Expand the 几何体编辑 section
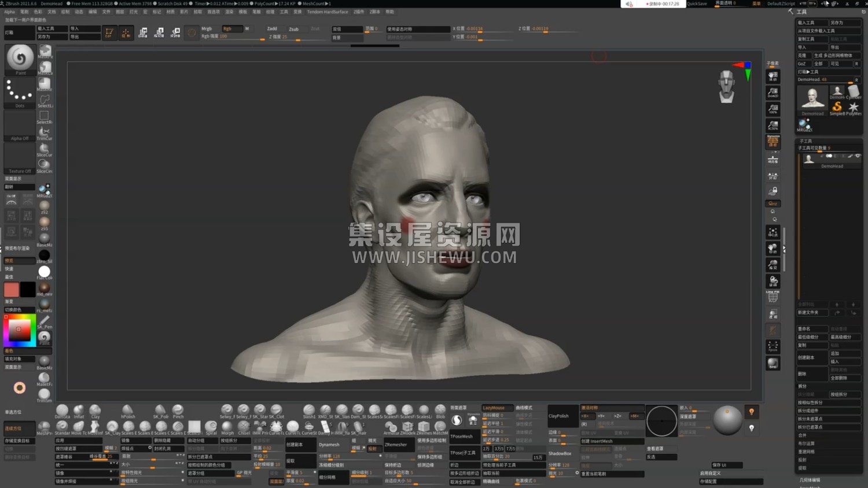The width and height of the screenshot is (868, 488). (x=810, y=480)
